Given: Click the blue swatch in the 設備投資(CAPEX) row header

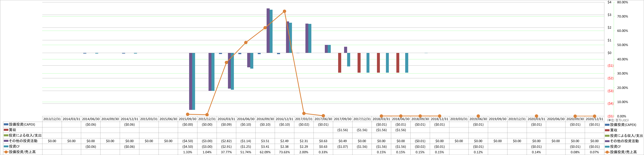Looking at the screenshot, I should pyautogui.click(x=6, y=124).
